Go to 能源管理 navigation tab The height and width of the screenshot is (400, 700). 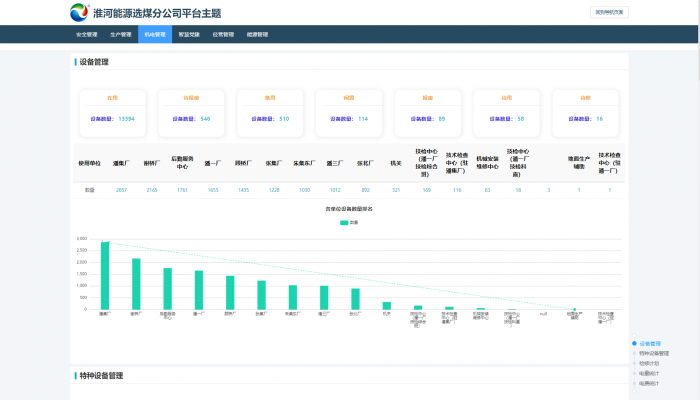click(257, 34)
